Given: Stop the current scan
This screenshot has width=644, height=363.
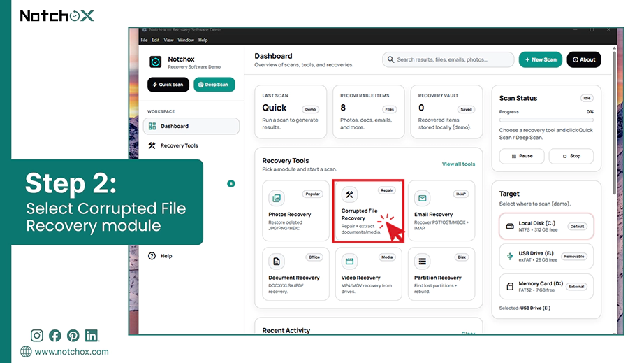Looking at the screenshot, I should click(571, 156).
